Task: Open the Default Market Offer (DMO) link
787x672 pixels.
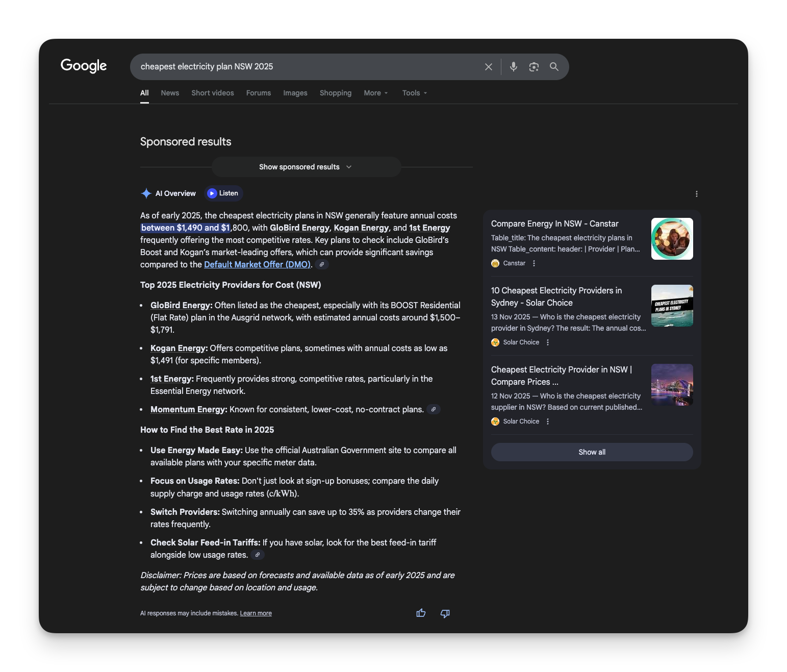Action: (257, 264)
